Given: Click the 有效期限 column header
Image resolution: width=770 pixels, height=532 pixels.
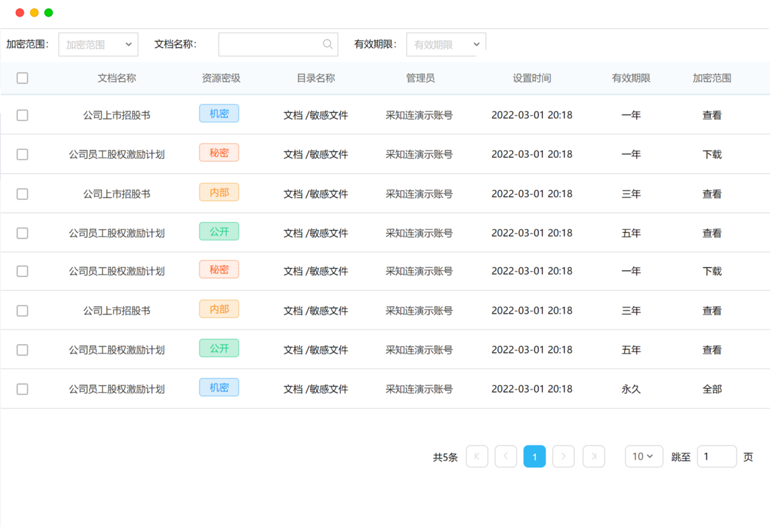Looking at the screenshot, I should click(x=631, y=78).
